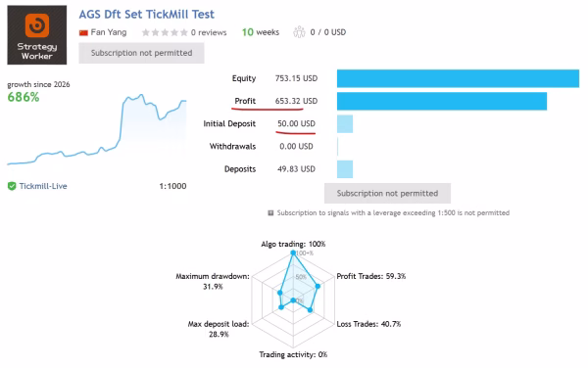Click the growth line chart
The image size is (588, 368).
(x=97, y=129)
